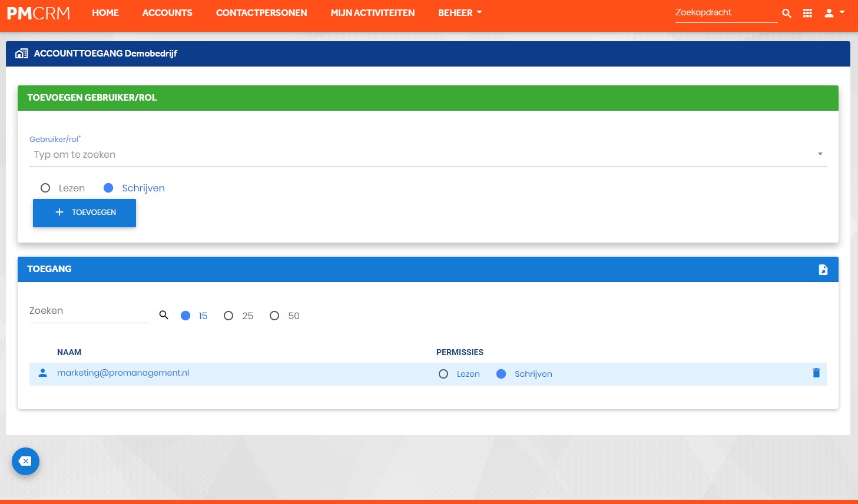Select the 25 rows per page option
The image size is (858, 504).
[x=228, y=316]
